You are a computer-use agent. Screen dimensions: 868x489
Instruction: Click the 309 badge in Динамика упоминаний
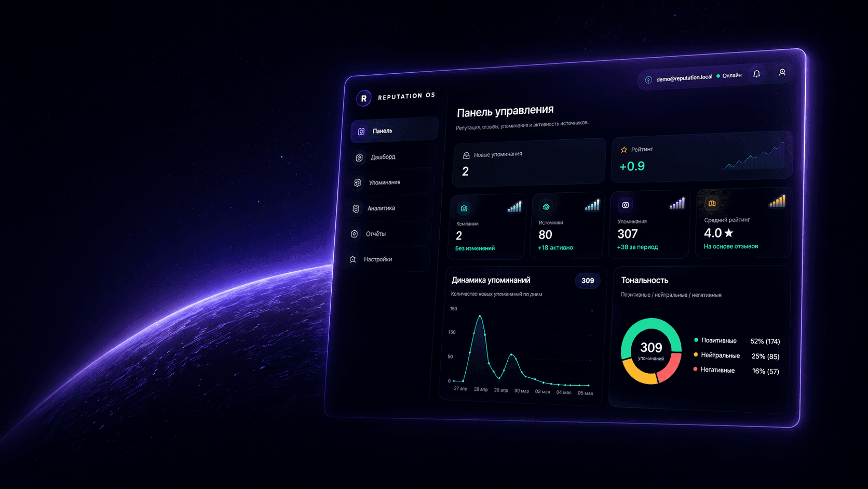tap(588, 281)
